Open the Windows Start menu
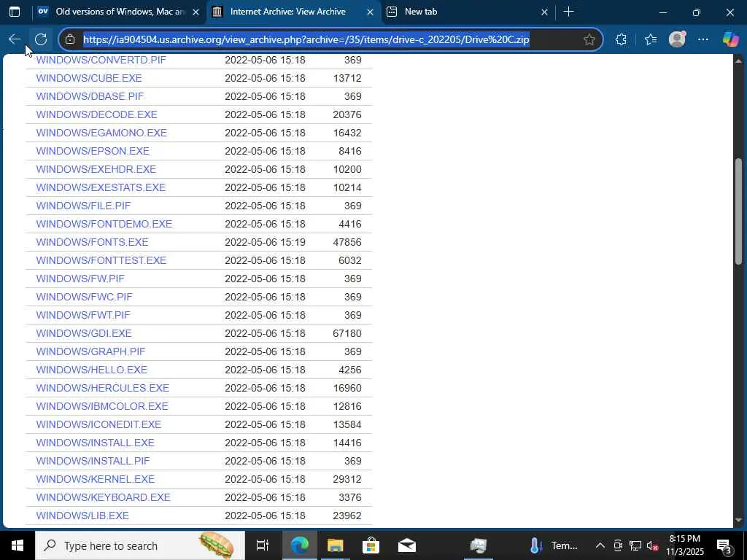 tap(18, 545)
